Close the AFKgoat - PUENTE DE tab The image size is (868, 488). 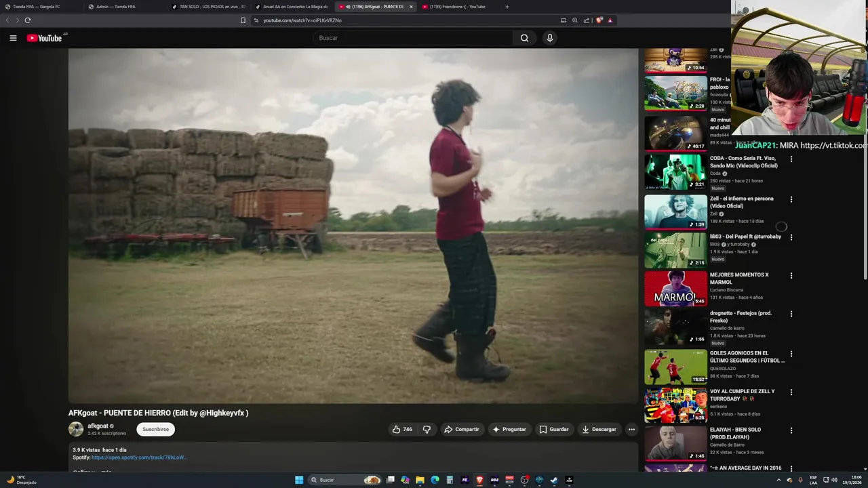pos(411,7)
